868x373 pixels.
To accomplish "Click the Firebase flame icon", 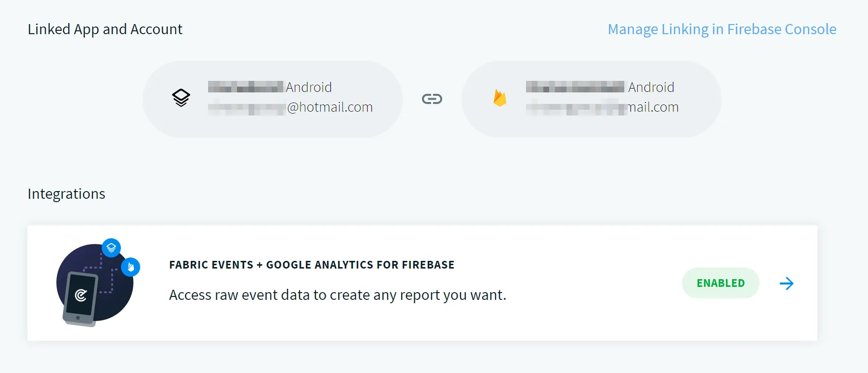I will point(500,98).
